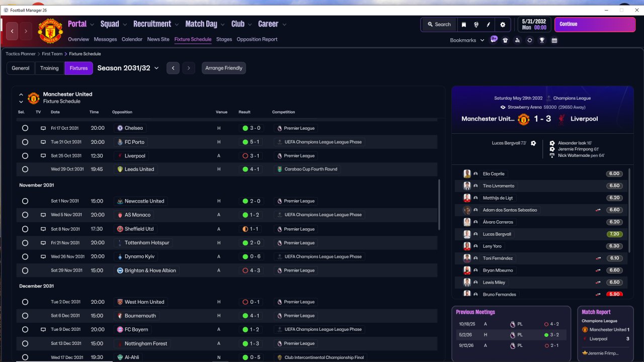This screenshot has width=644, height=362.
Task: Open the date display 5/31/2032
Action: click(534, 24)
